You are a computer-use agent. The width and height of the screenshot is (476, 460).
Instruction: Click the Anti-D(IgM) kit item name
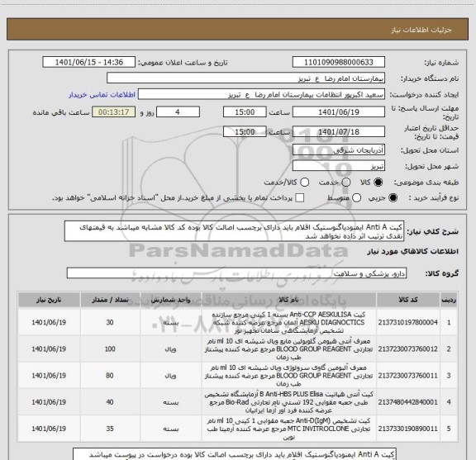pos(288,429)
